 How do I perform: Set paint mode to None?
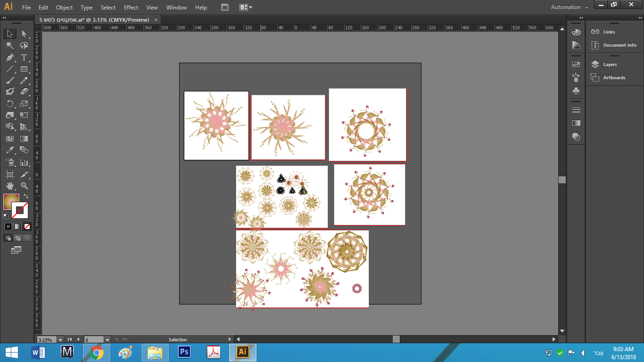(x=27, y=227)
